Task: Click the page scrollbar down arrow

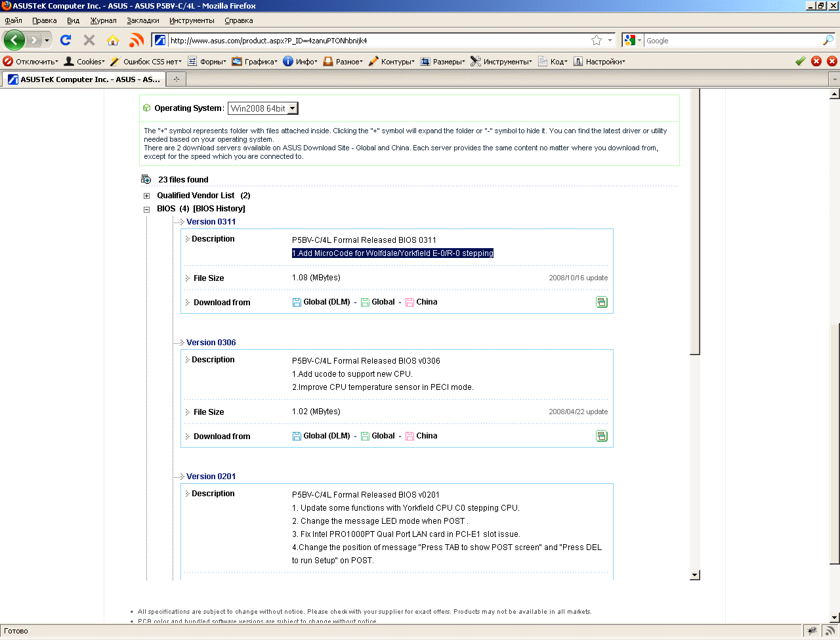Action: point(835,618)
